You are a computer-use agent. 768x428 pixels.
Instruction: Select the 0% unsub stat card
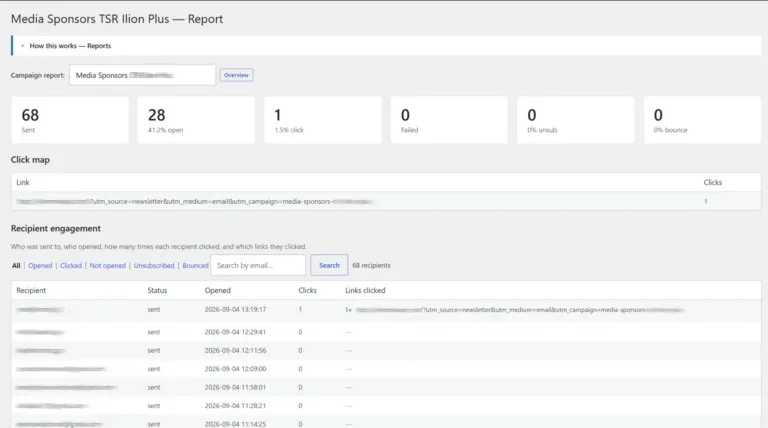pos(576,120)
